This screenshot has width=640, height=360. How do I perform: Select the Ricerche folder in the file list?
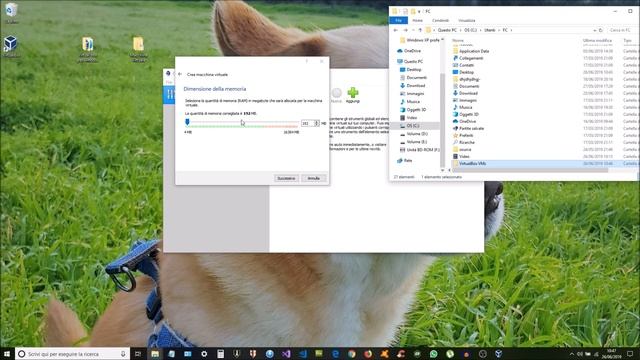click(467, 142)
